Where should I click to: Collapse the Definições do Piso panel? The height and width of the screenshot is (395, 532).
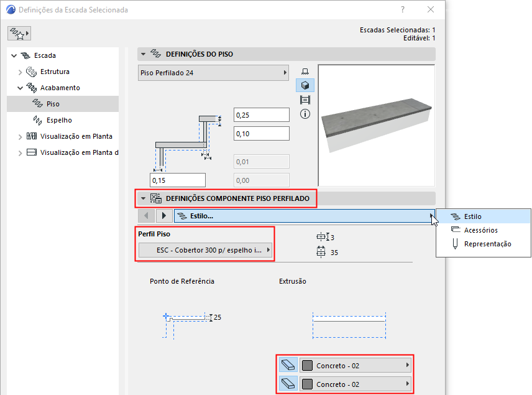tap(143, 54)
